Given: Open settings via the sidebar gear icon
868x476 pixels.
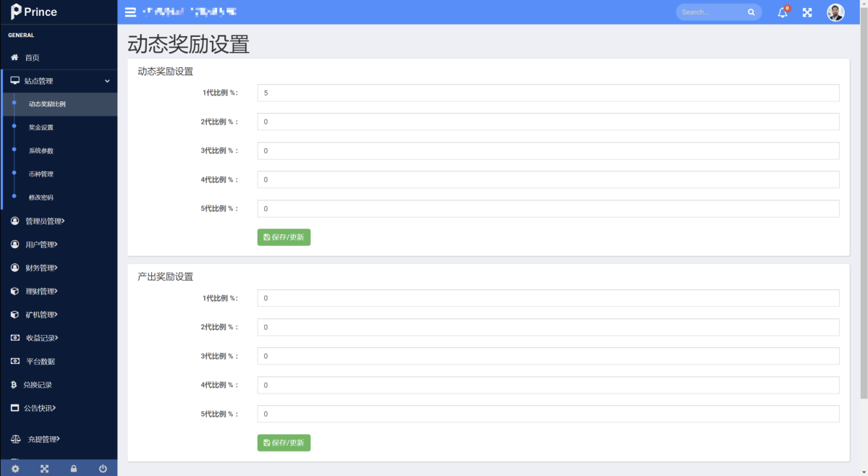Looking at the screenshot, I should (x=15, y=469).
